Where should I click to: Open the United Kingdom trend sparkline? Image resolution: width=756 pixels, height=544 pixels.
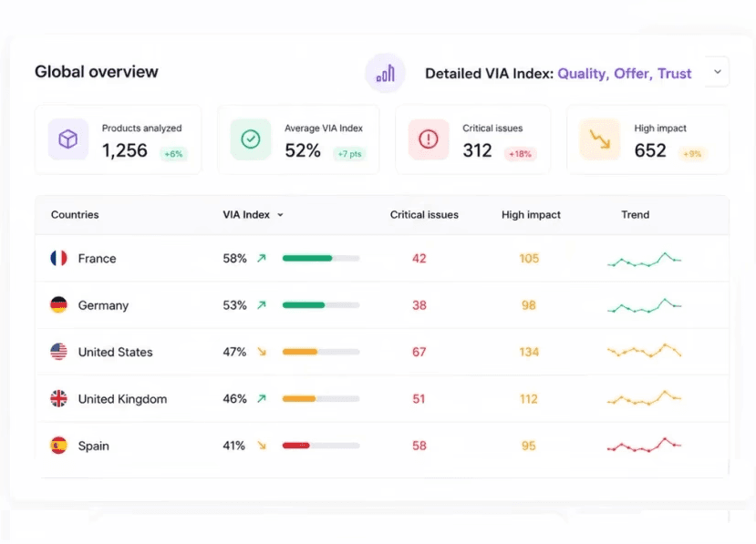(x=644, y=398)
